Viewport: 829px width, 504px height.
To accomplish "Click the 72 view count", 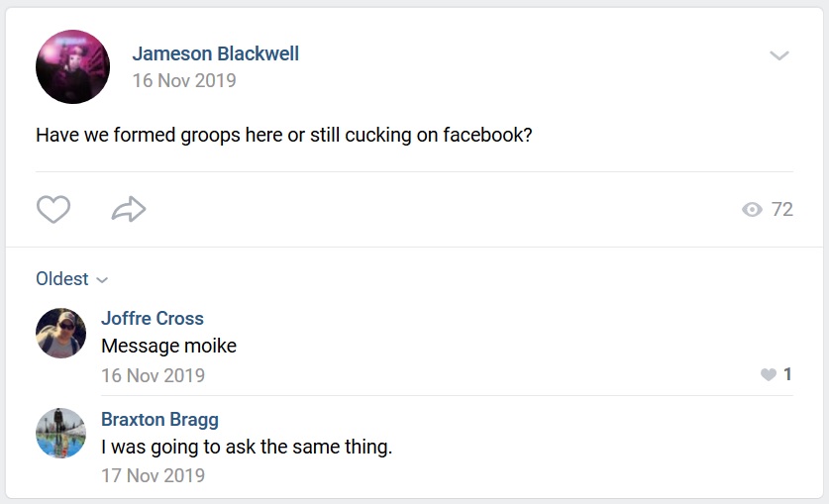I will click(781, 210).
